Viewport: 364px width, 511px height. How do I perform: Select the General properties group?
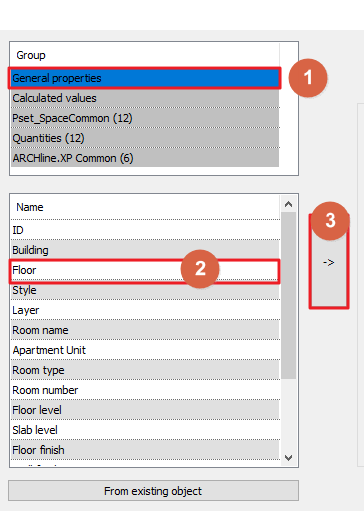[x=145, y=78]
